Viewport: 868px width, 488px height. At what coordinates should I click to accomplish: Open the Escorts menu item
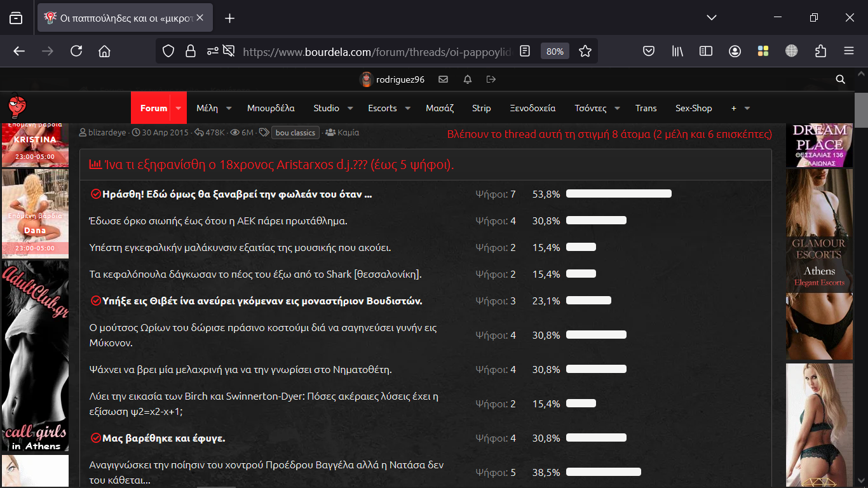pos(383,108)
